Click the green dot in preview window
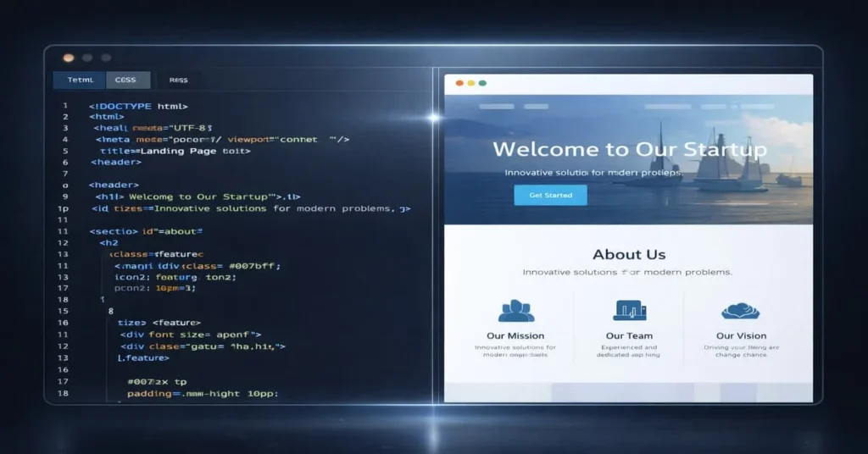This screenshot has width=868, height=454. (482, 83)
